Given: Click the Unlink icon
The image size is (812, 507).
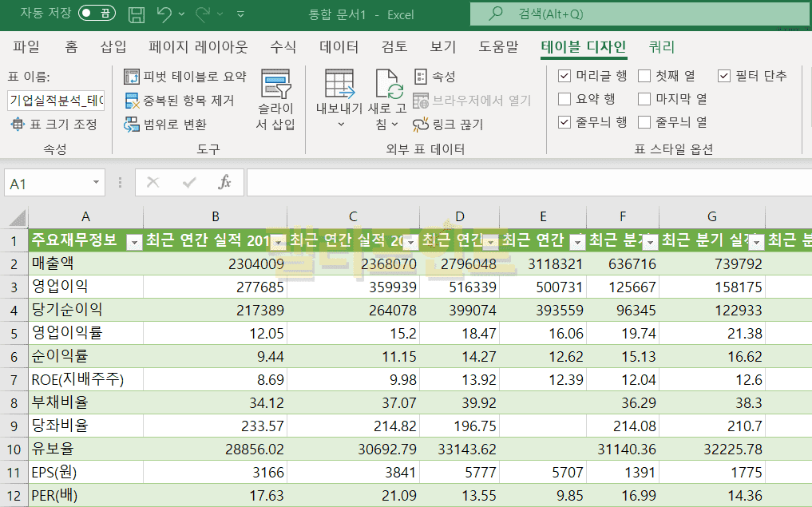Looking at the screenshot, I should pyautogui.click(x=447, y=125).
